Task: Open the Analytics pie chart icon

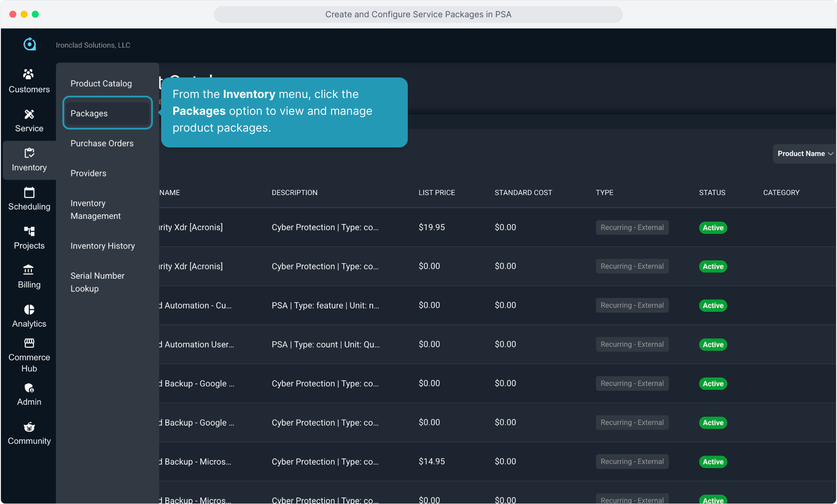Action: pyautogui.click(x=29, y=310)
